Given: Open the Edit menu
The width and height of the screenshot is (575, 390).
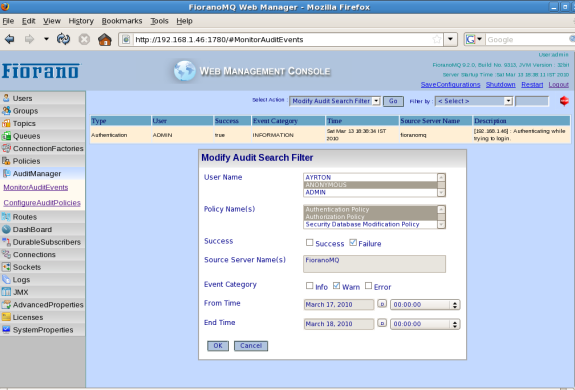Looking at the screenshot, I should coord(29,21).
